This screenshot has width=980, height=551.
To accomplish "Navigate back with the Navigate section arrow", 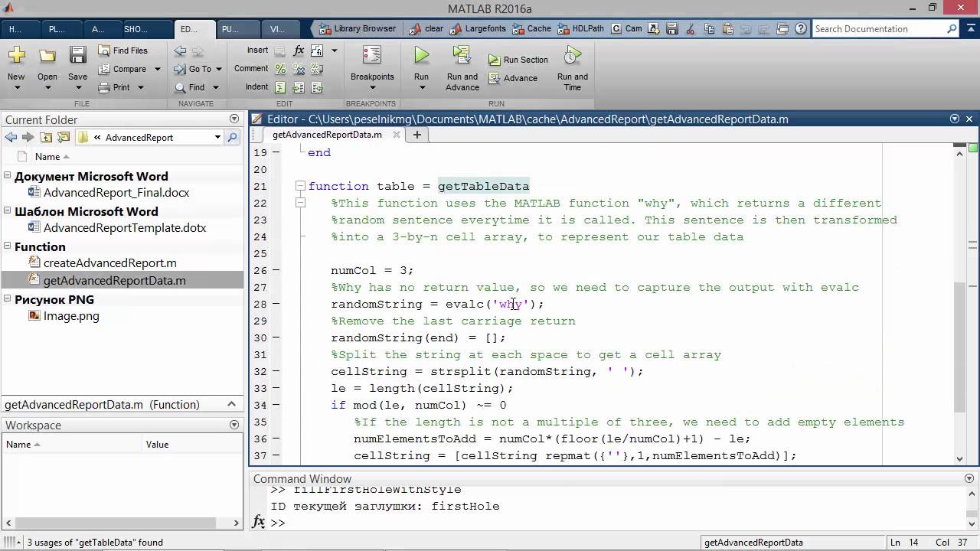I will (180, 51).
